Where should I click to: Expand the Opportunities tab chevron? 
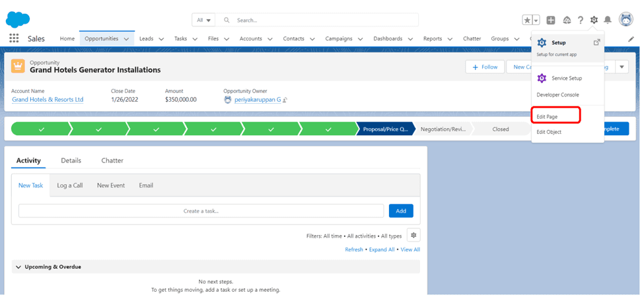tap(127, 39)
